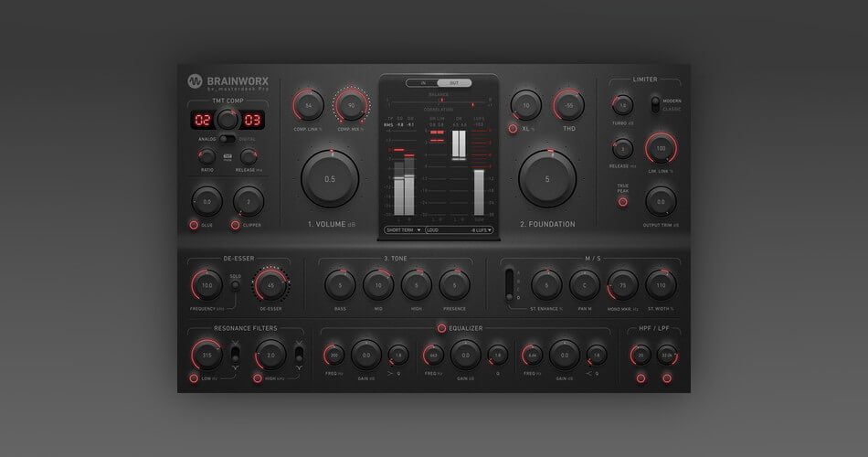Click the EQ Freq knob showing 200
This screenshot has width=868, height=457.
[334, 355]
